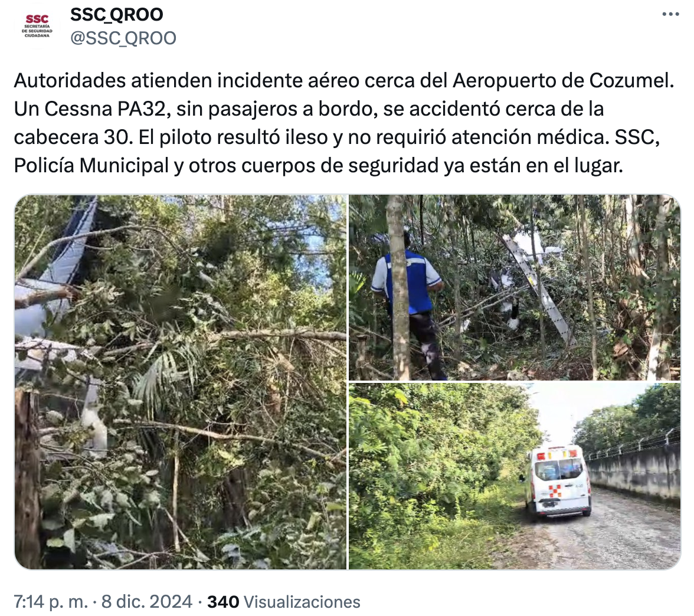Open the top-right photo of the forest crash site
Viewport: 694px width, 616px height.
click(x=515, y=287)
